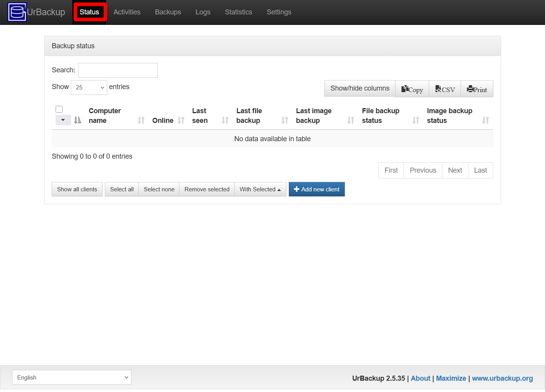Toggle the select-all checkbox in the table header

tap(59, 109)
